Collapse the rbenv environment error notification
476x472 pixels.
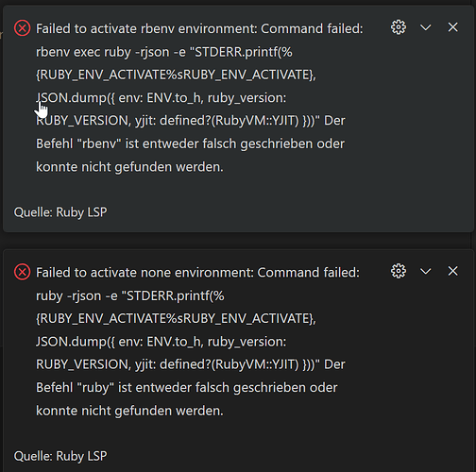tap(426, 27)
